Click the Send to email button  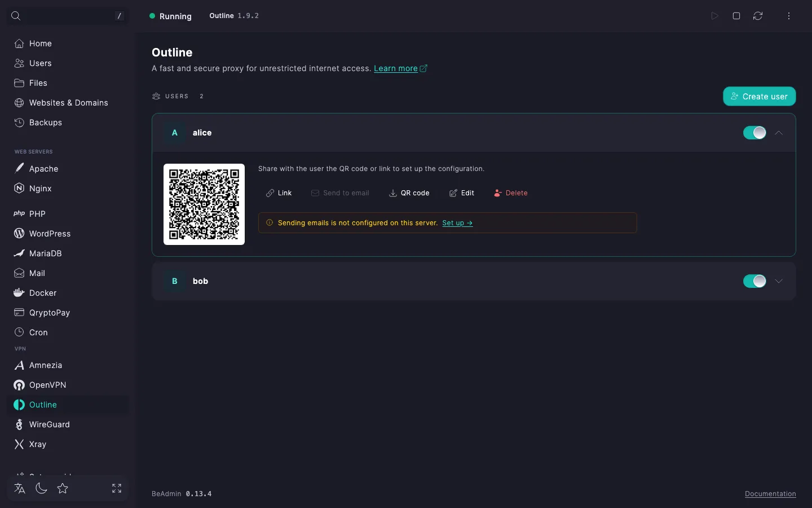click(340, 193)
